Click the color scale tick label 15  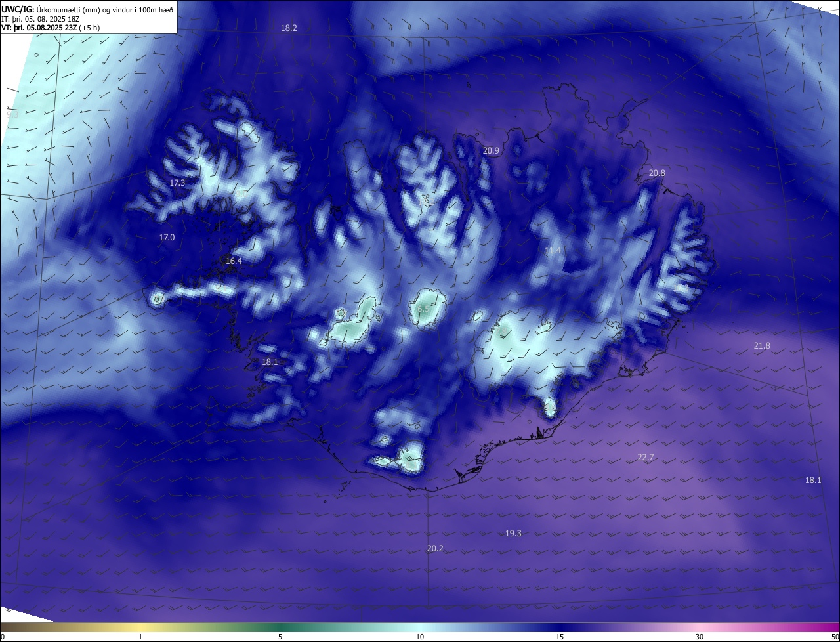[560, 637]
